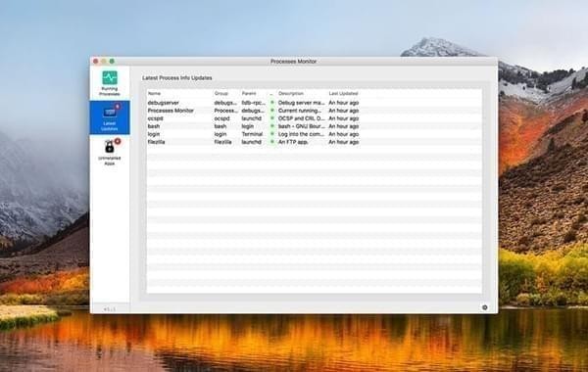Select bash in the Name column

click(x=154, y=126)
